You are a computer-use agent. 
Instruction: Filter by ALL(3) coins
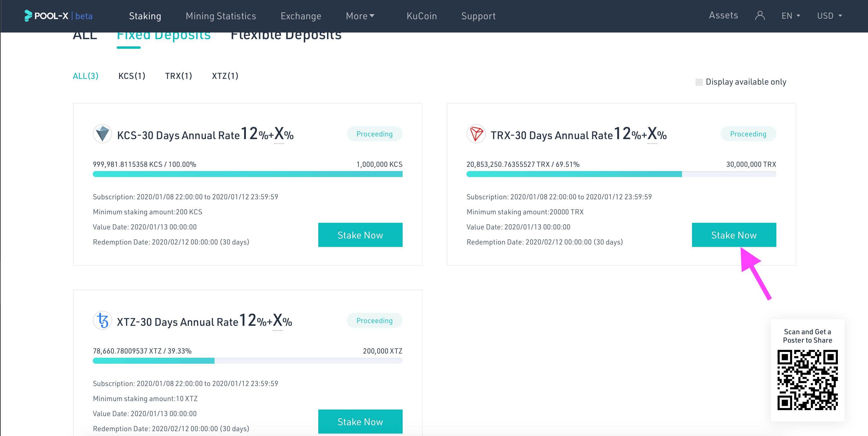86,76
